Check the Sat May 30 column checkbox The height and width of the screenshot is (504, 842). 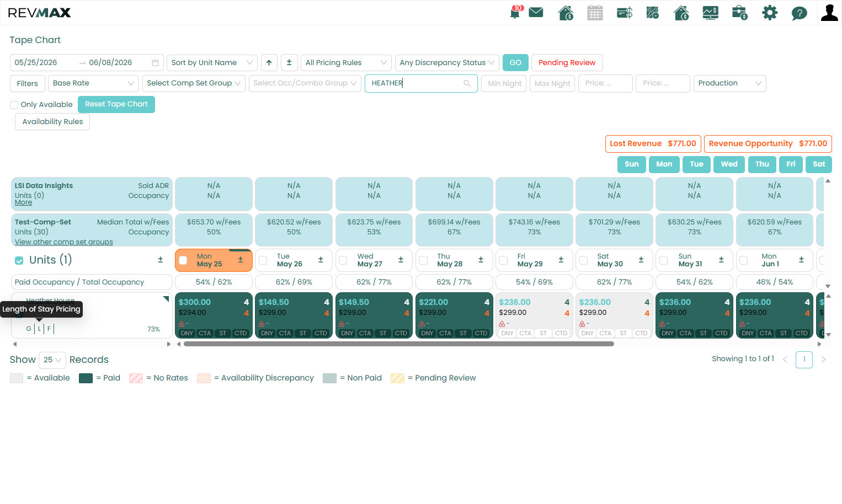583,260
